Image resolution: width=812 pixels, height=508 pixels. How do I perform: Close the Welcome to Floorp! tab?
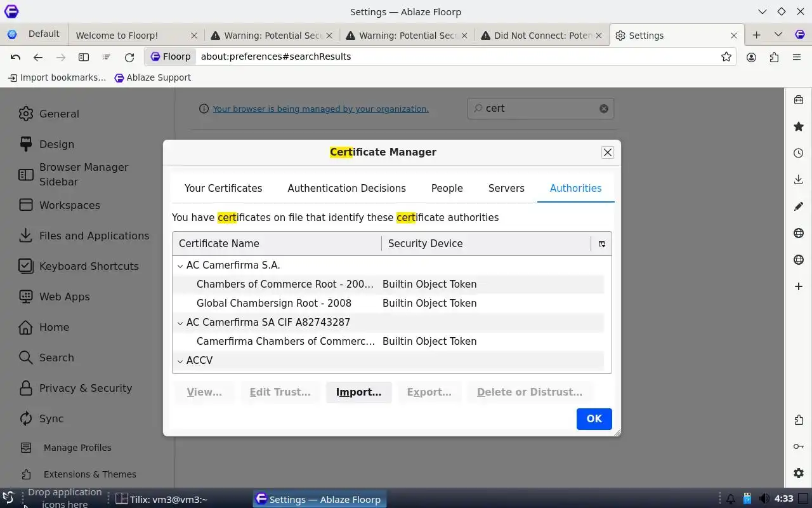[x=194, y=36]
